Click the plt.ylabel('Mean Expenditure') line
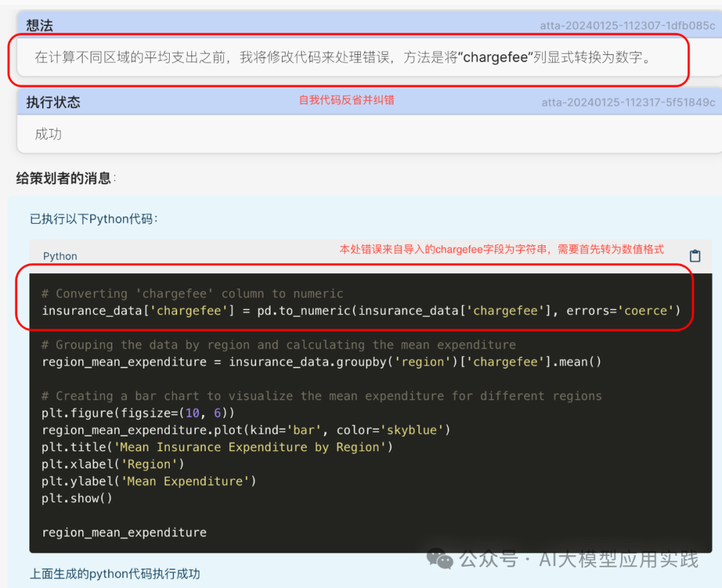 point(148,481)
